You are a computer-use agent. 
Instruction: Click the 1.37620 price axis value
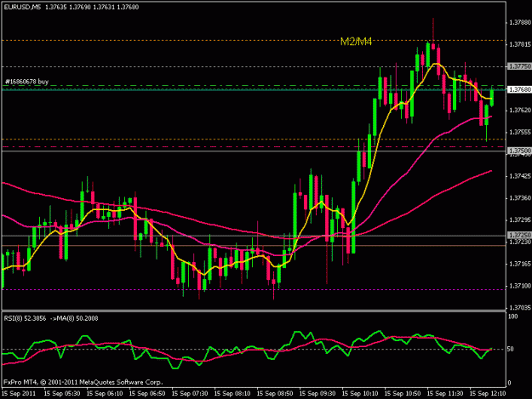click(x=520, y=111)
